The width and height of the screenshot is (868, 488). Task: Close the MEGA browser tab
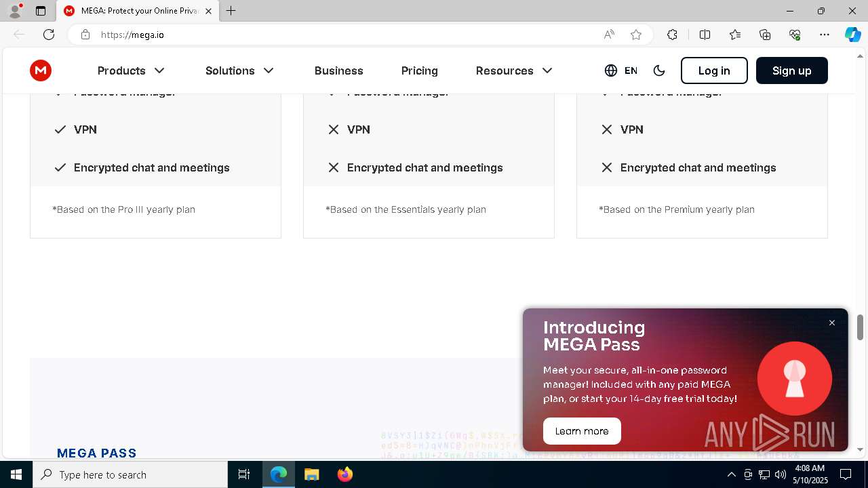click(x=208, y=11)
